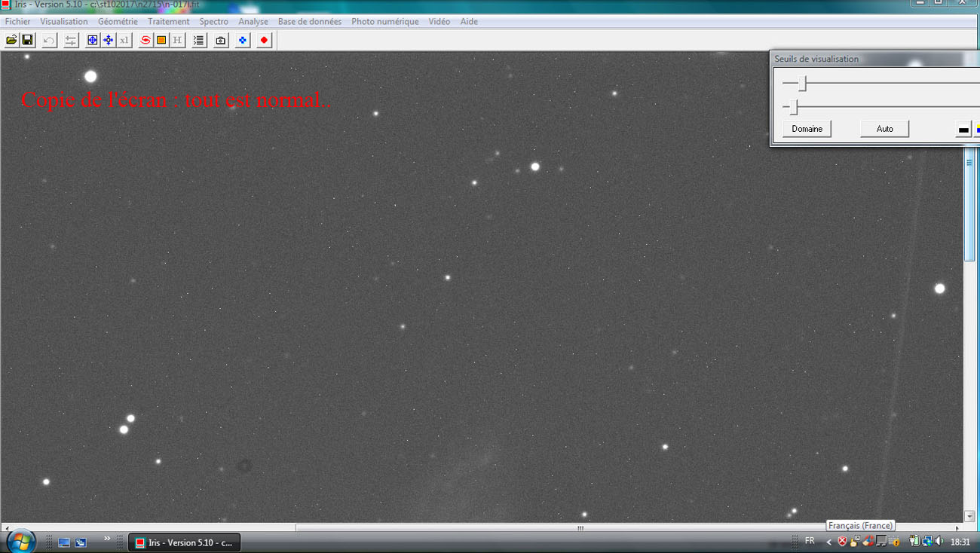Open the Vidéo menu
980x553 pixels.
[x=439, y=22]
